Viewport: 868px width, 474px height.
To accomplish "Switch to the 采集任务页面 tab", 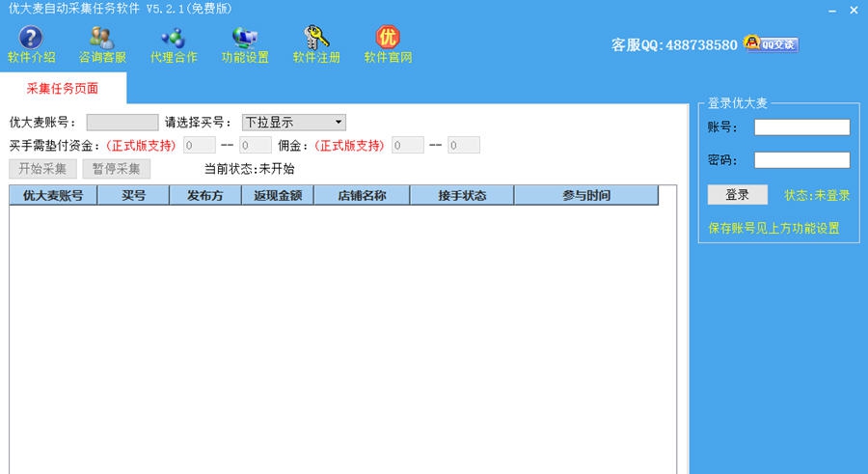I will 63,88.
